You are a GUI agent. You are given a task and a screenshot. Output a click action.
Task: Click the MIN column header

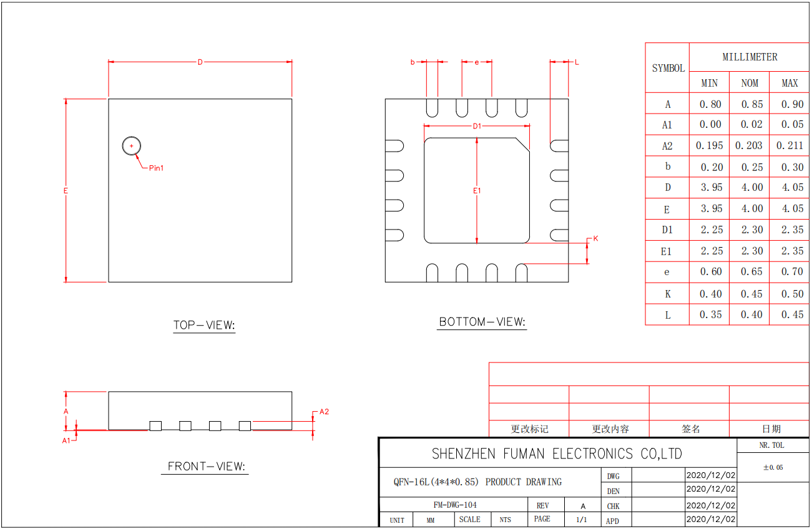pyautogui.click(x=709, y=82)
